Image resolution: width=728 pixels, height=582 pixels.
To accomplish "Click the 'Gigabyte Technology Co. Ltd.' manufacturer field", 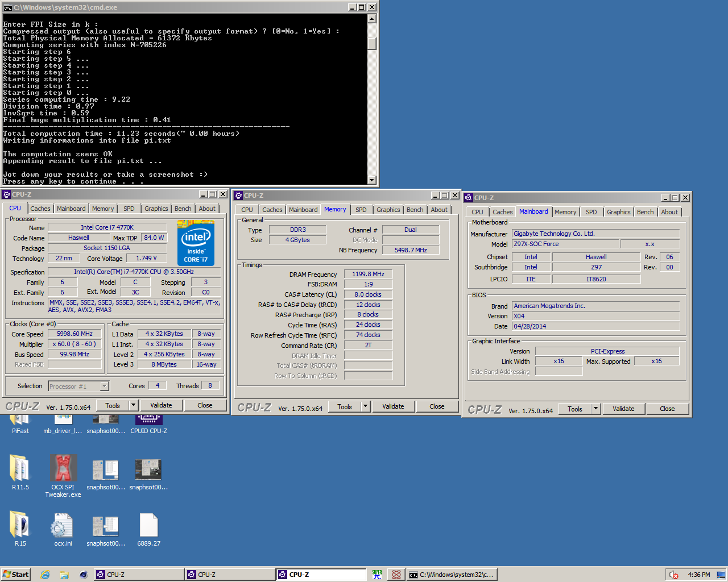I will point(595,234).
